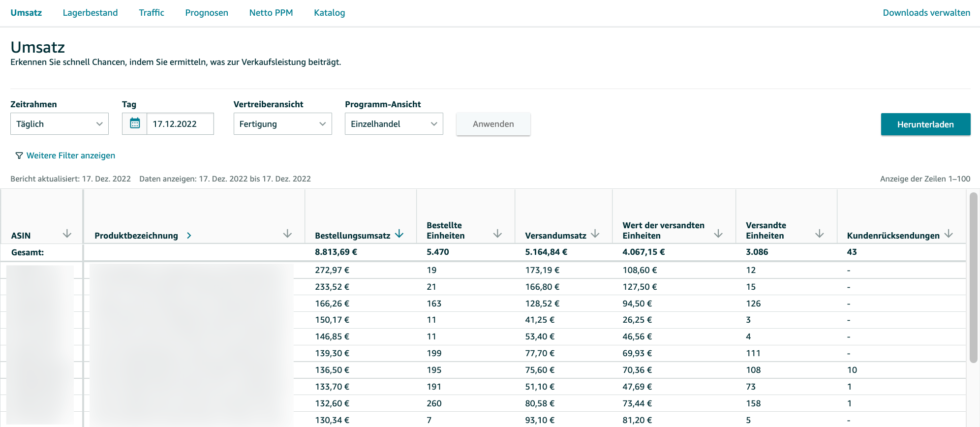Sort by Bestellte Einheiten arrow

coord(498,234)
